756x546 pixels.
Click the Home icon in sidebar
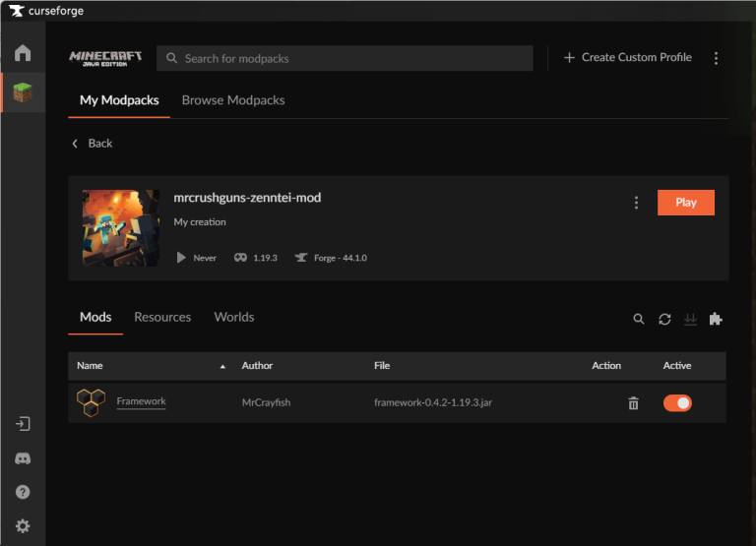click(23, 53)
